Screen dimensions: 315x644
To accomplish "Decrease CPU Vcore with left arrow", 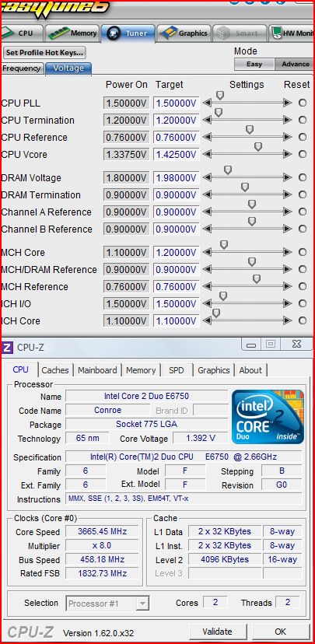I will (x=208, y=155).
